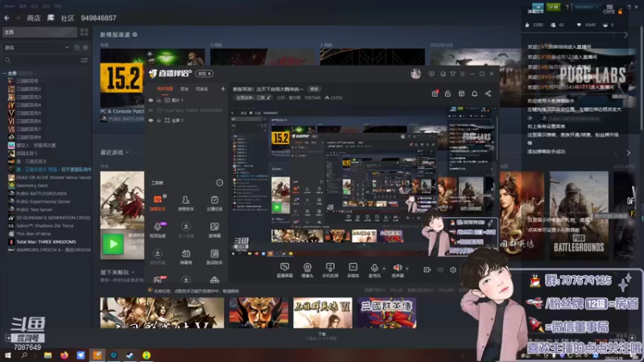Open Windows Start menu
The height and width of the screenshot is (362, 644).
point(7,355)
